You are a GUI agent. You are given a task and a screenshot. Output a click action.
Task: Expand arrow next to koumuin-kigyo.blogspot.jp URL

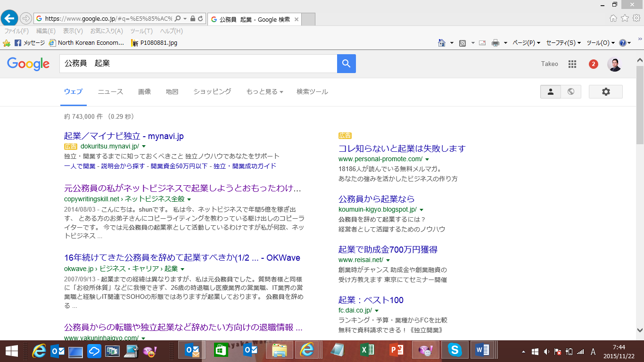click(421, 210)
